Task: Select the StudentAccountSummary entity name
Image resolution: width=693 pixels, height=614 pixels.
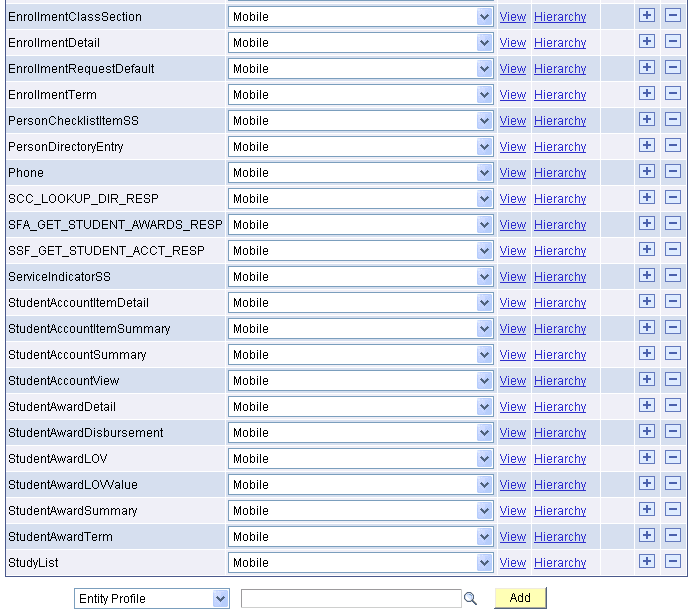Action: (77, 355)
